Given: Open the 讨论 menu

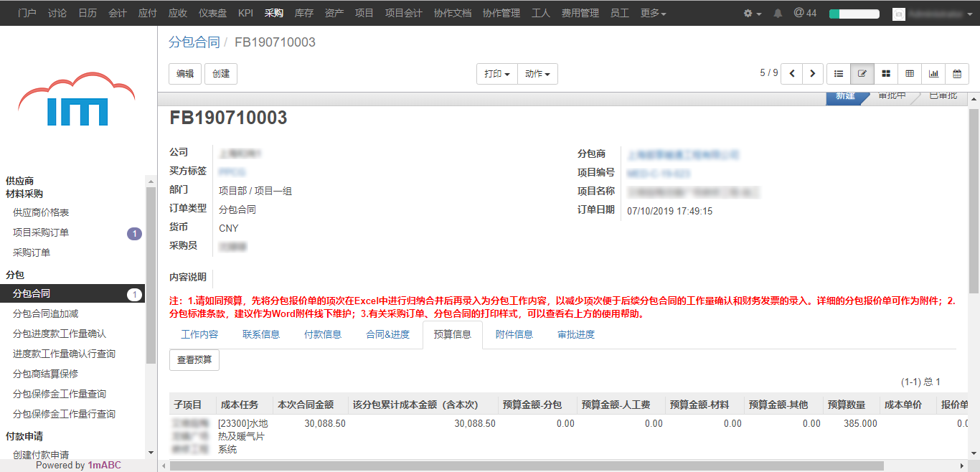Looking at the screenshot, I should 57,13.
